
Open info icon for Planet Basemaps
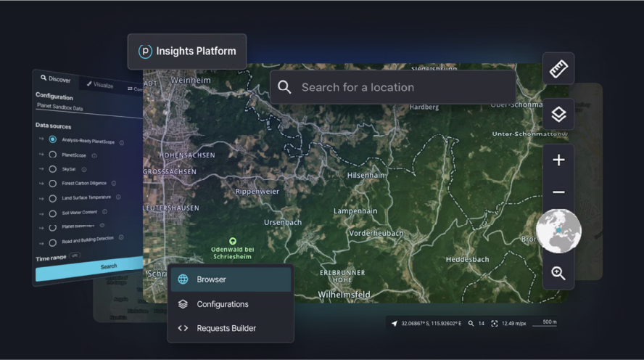click(x=102, y=225)
